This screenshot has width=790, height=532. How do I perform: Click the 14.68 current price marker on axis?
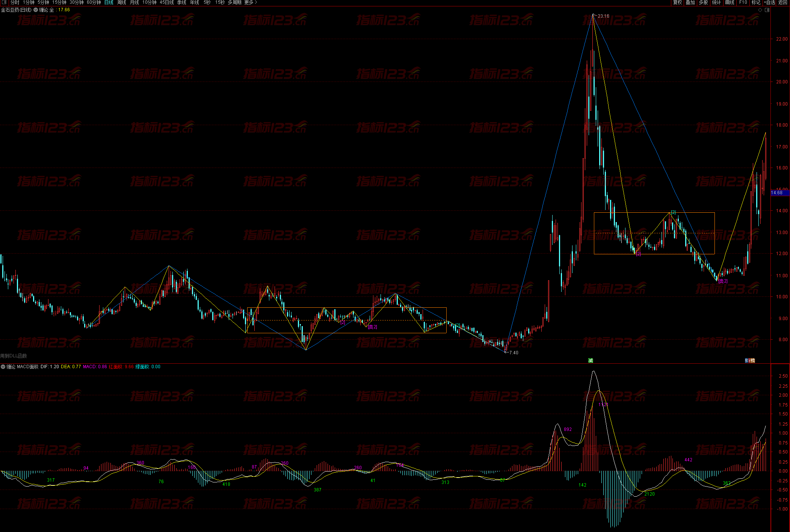coord(779,193)
